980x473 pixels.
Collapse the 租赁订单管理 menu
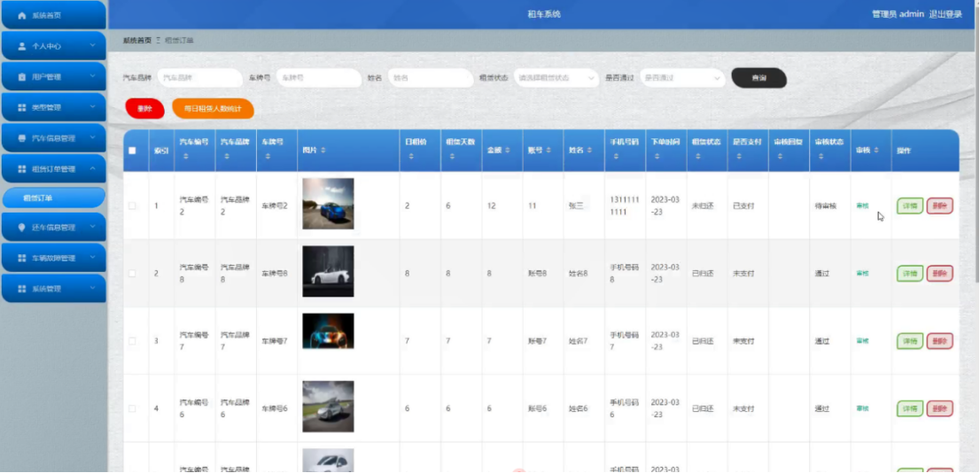click(54, 168)
